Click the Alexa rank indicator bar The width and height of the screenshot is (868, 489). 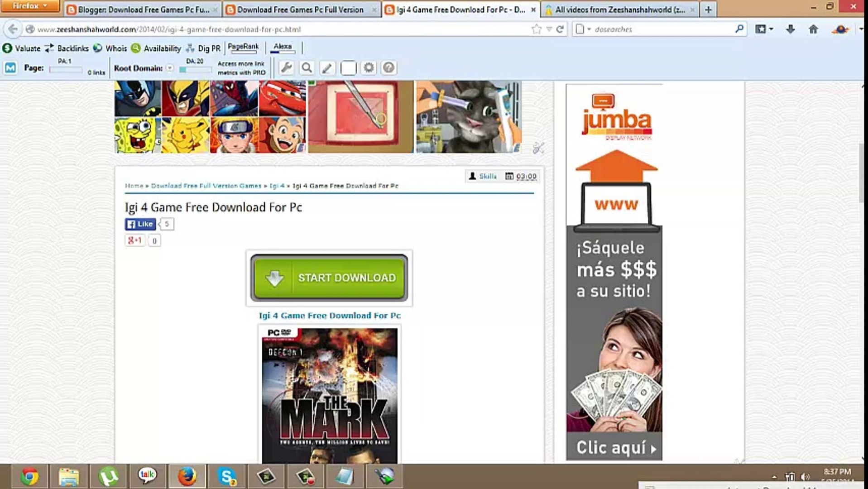pyautogui.click(x=283, y=48)
